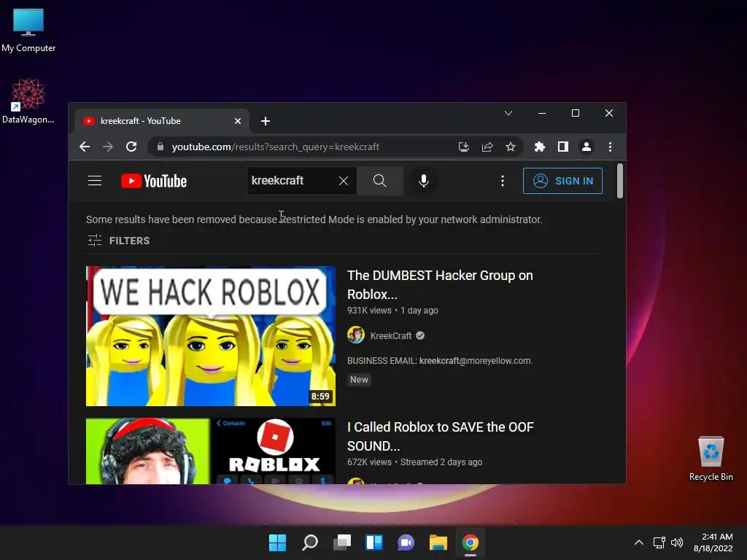
Task: Clear the kreekcraft search text
Action: 344,181
